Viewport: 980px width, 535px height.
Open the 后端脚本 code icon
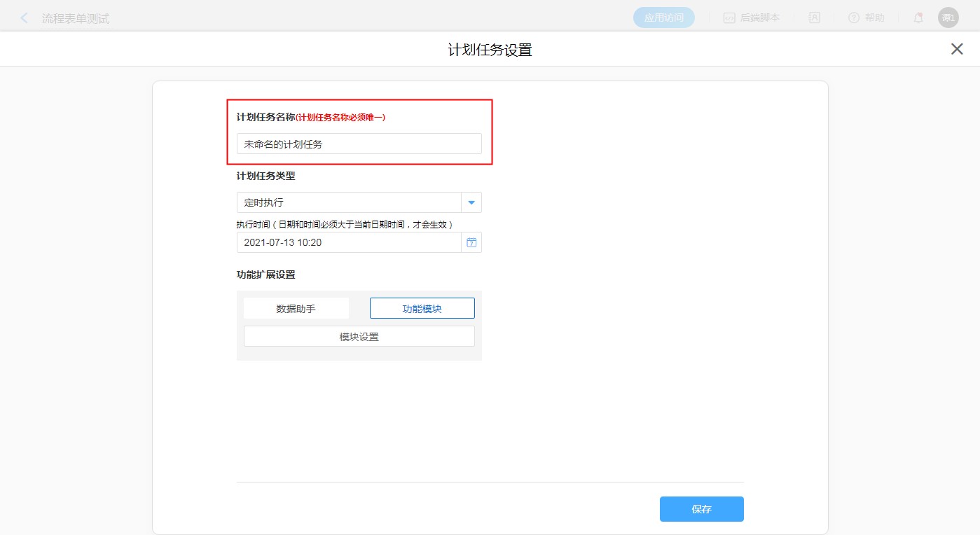coord(729,18)
